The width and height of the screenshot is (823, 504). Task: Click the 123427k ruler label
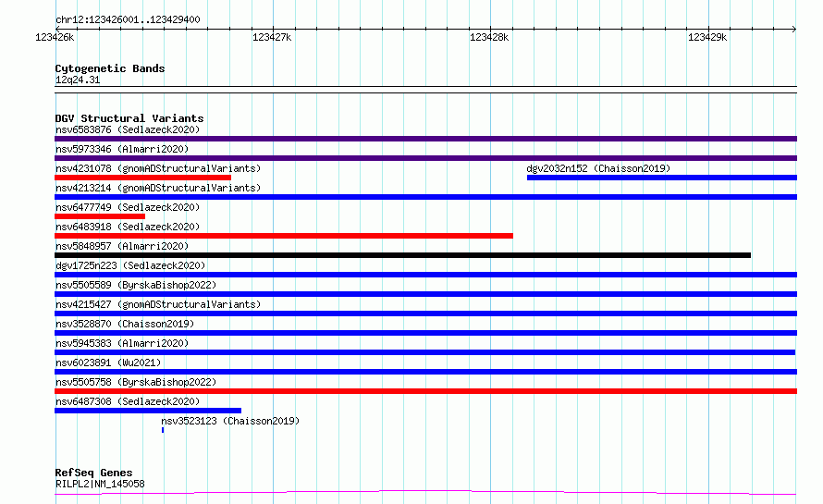pos(272,37)
